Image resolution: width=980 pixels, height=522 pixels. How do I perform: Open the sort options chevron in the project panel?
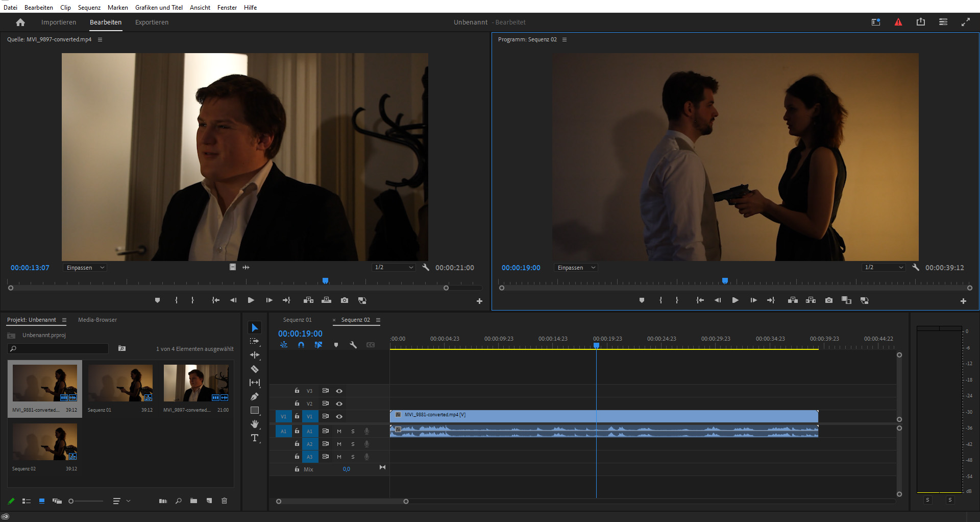(x=129, y=501)
